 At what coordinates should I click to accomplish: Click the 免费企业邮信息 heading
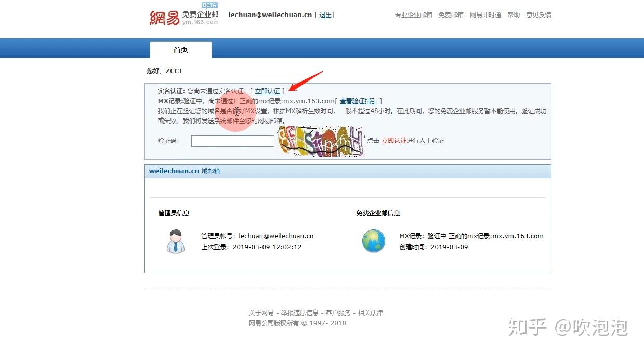pyautogui.click(x=378, y=213)
